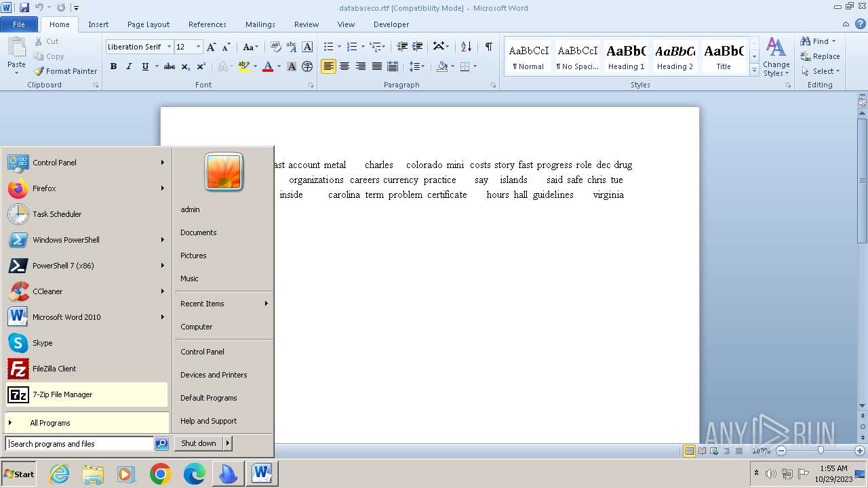
Task: Open Microsoft Edge from taskbar
Action: [x=194, y=474]
